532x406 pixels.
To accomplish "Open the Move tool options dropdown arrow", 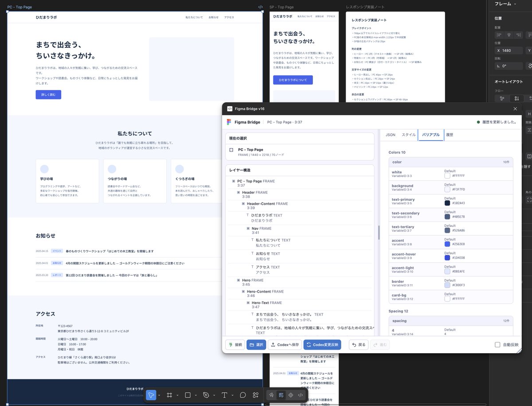I will [159, 395].
